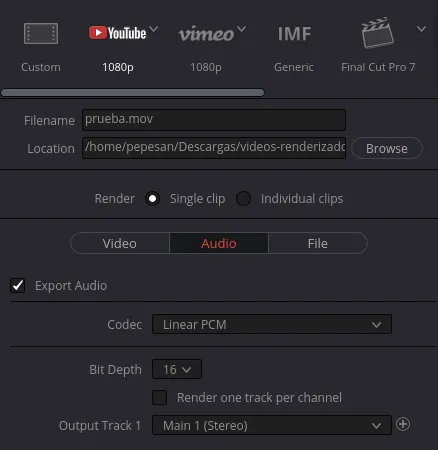Open the Bit Depth 16 dropdown

point(177,369)
